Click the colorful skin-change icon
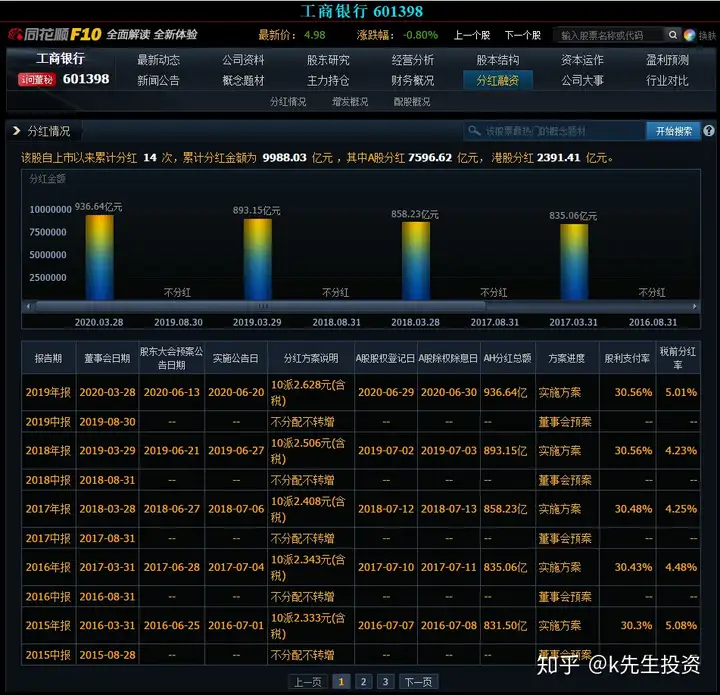 689,35
